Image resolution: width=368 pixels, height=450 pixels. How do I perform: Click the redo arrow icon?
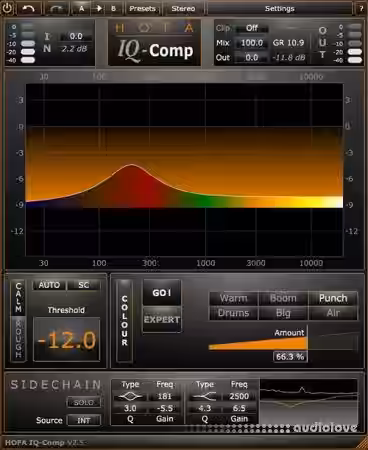56,9
